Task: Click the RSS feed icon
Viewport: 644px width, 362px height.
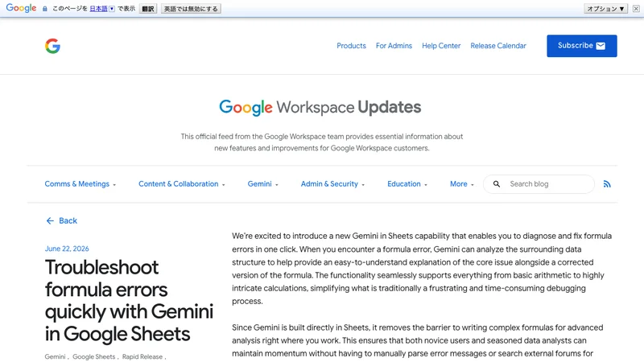Action: click(x=607, y=184)
